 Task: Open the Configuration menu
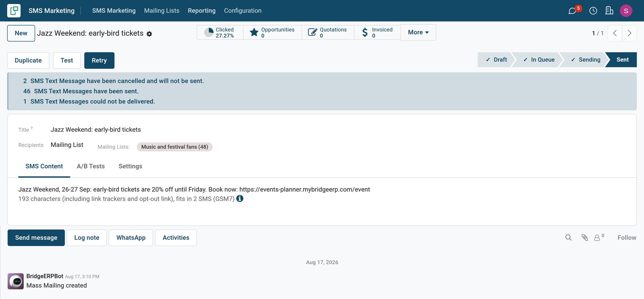tap(243, 10)
